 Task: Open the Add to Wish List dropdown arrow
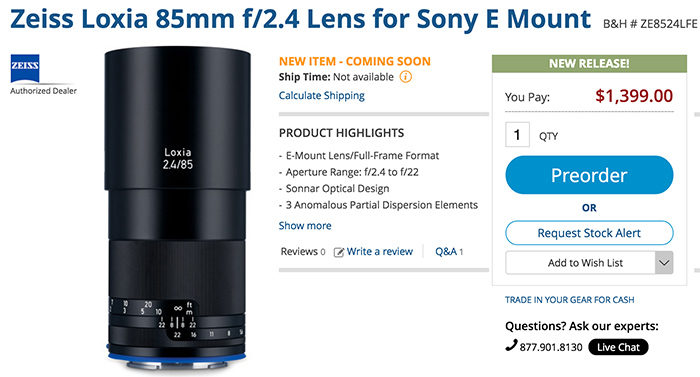point(664,263)
